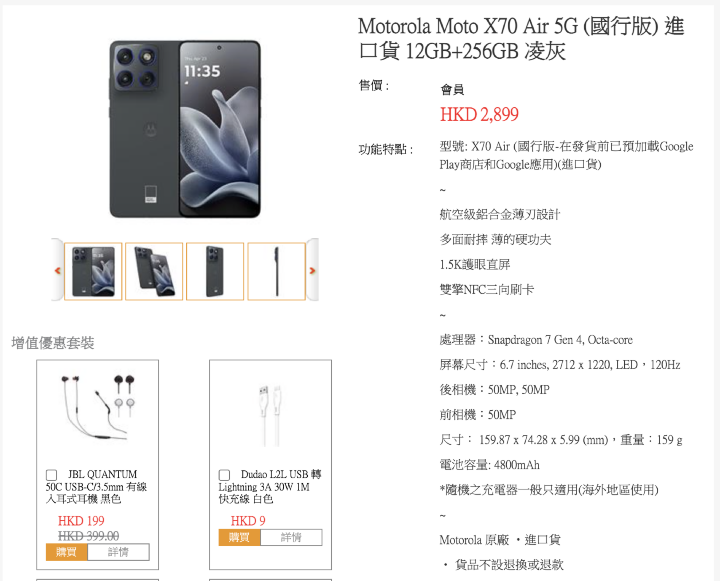Click the right carousel arrow for thumbnails
Image resolution: width=720 pixels, height=581 pixels.
point(312,270)
